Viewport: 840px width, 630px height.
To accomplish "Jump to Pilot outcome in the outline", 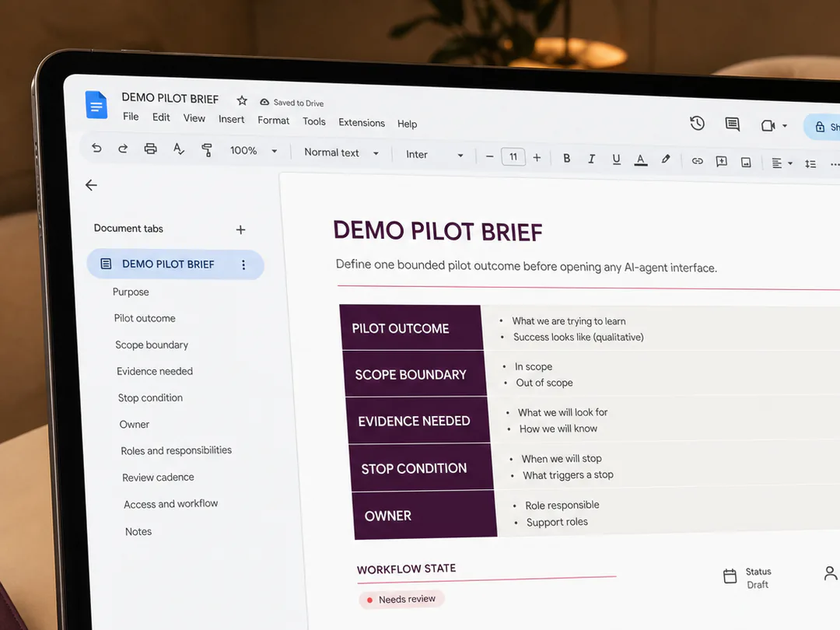I will tap(145, 318).
